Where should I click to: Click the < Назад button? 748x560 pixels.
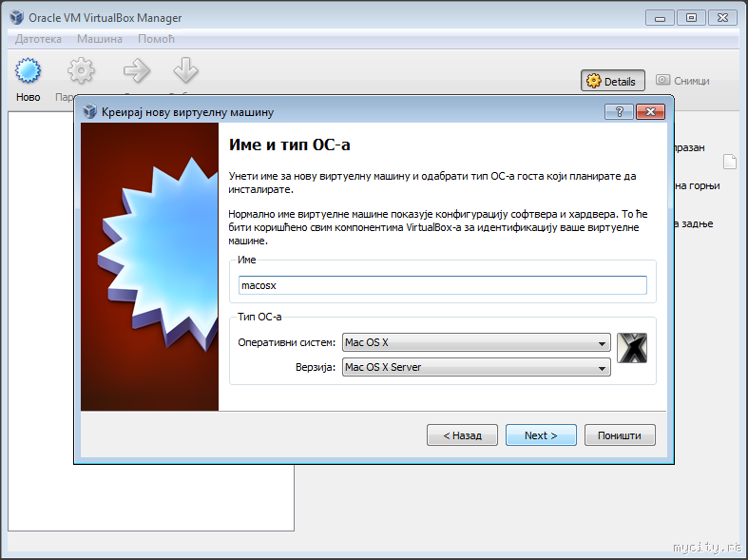[x=462, y=435]
